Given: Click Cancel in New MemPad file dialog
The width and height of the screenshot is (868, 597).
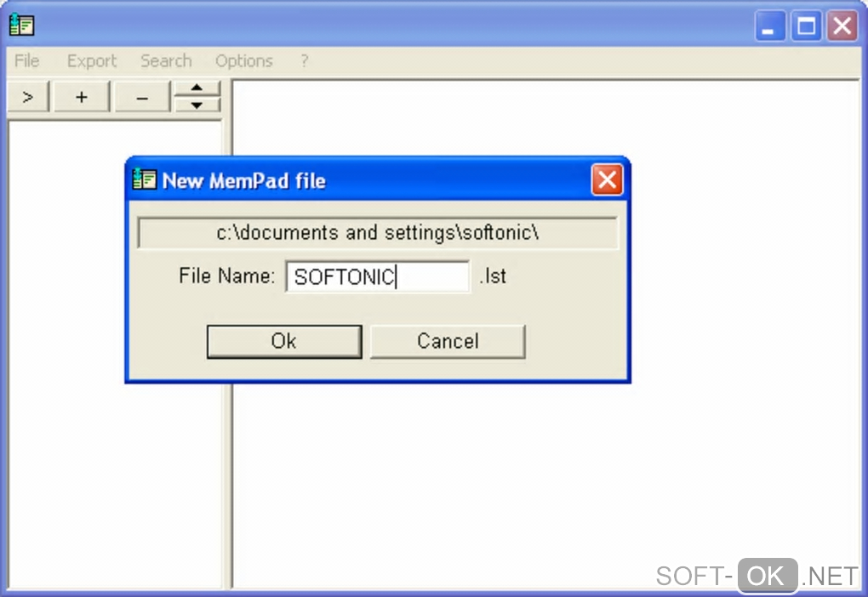Looking at the screenshot, I should point(448,341).
